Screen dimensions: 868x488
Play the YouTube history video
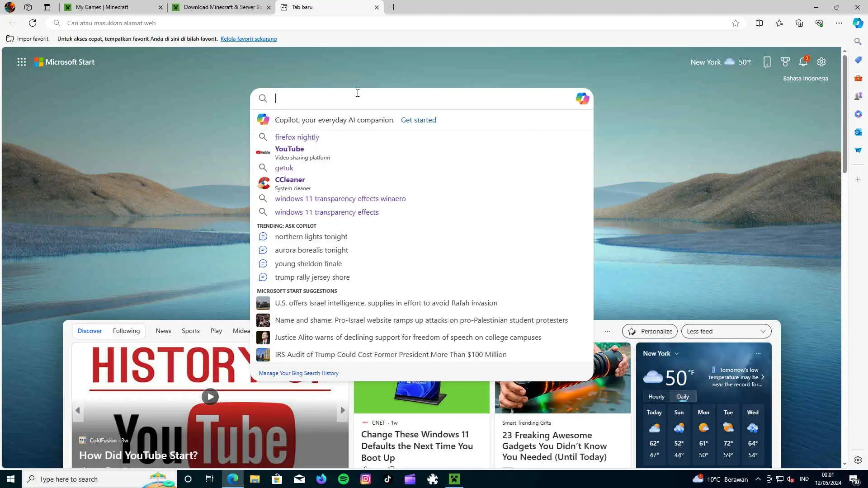(210, 397)
